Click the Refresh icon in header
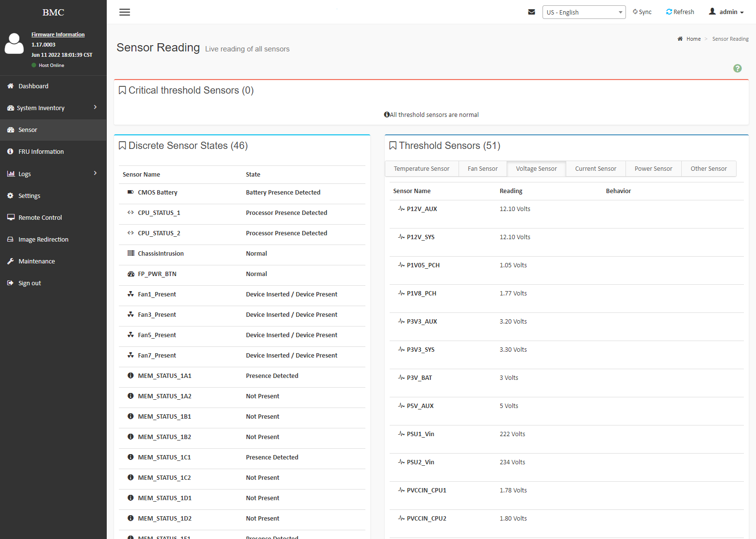The image size is (756, 539). pos(669,12)
